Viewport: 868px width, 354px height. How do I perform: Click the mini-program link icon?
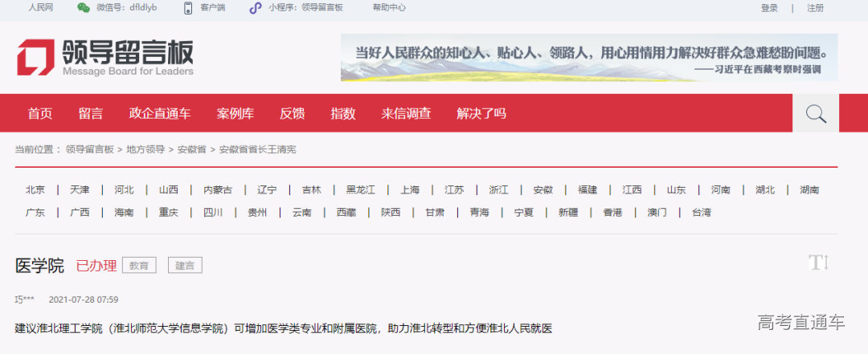(x=255, y=8)
